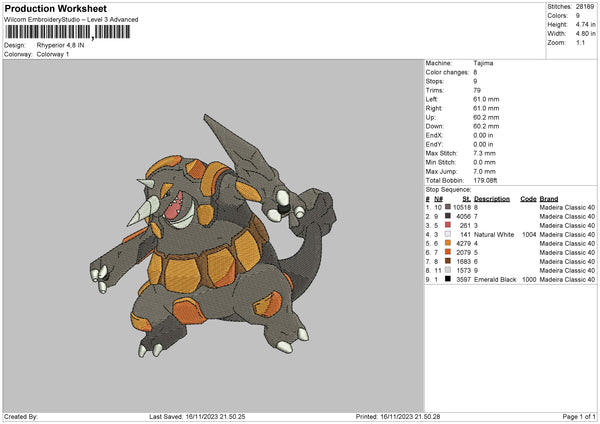Pick the dark orange swatch for stop 6
Screen dimensions: 600x424
449,252
